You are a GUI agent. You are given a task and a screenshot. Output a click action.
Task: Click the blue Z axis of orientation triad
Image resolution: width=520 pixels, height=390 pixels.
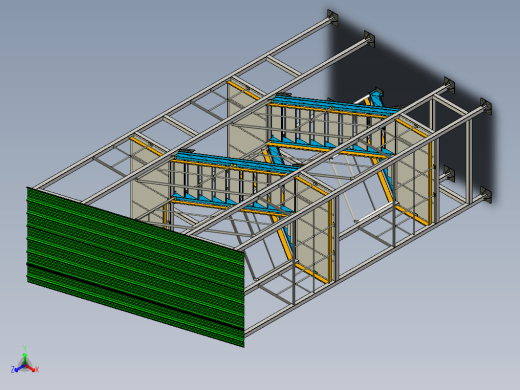[x=19, y=368]
